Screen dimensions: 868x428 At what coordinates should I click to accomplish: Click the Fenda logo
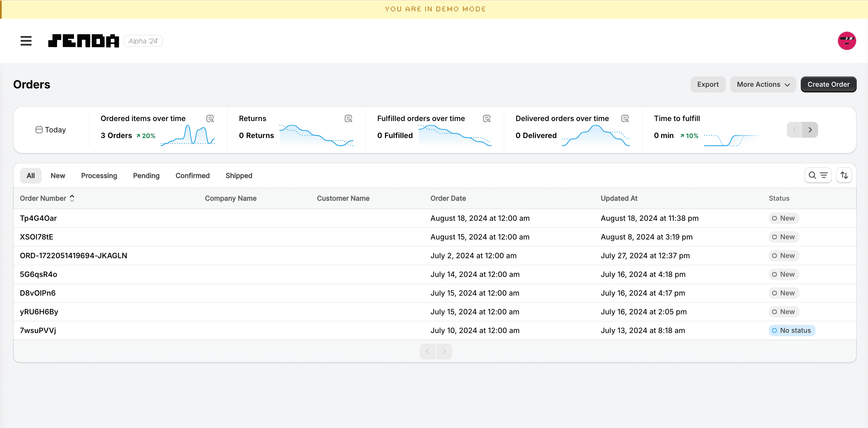(84, 41)
